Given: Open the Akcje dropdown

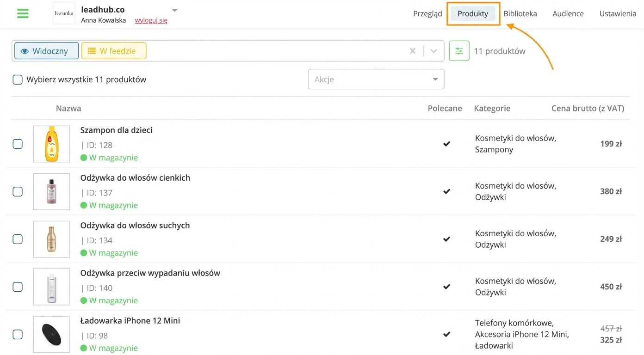Looking at the screenshot, I should point(376,79).
